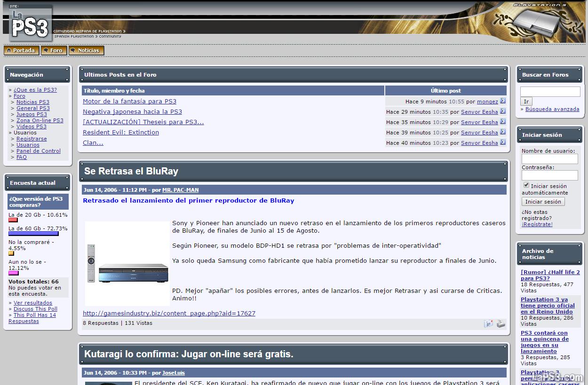The image size is (588, 385).
Task: Click last post arrow for Theseis para PS3 thread
Action: point(502,122)
